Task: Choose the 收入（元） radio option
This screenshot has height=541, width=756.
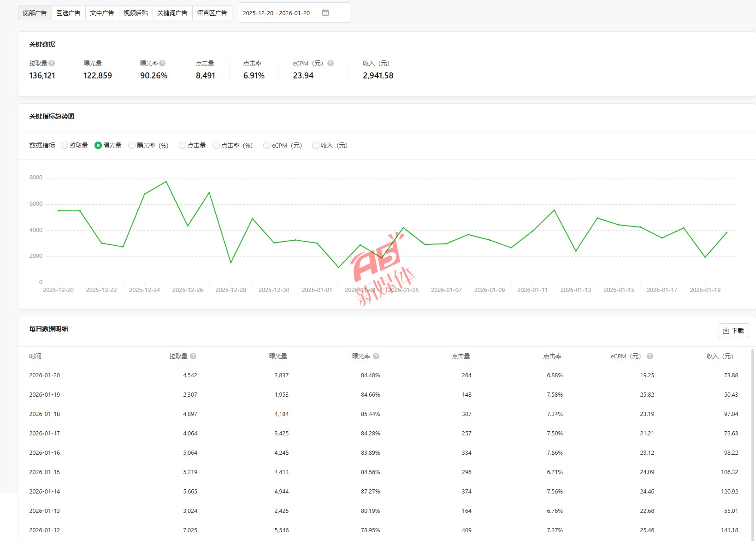Action: coord(316,145)
